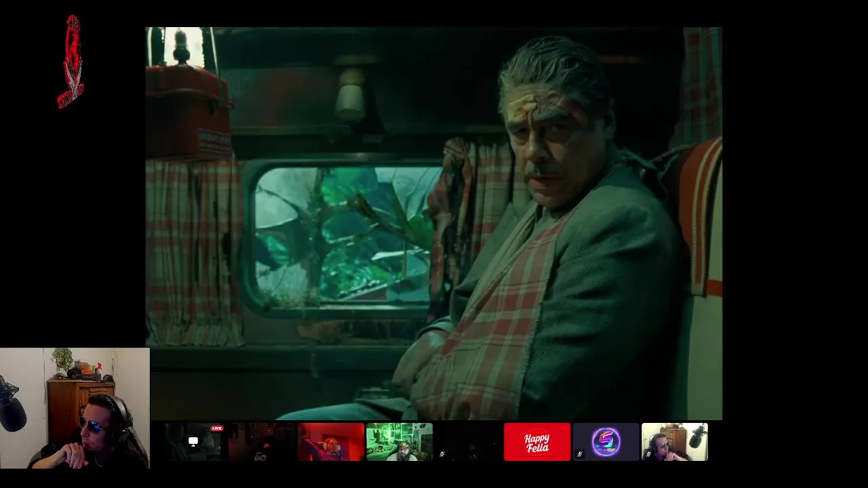Click the large streamer webcam overlay
The image size is (868, 488).
pos(75,408)
